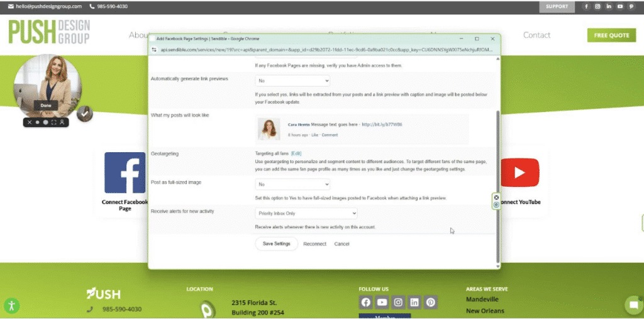
Task: Open Facebook icon in top header bar
Action: (586, 6)
